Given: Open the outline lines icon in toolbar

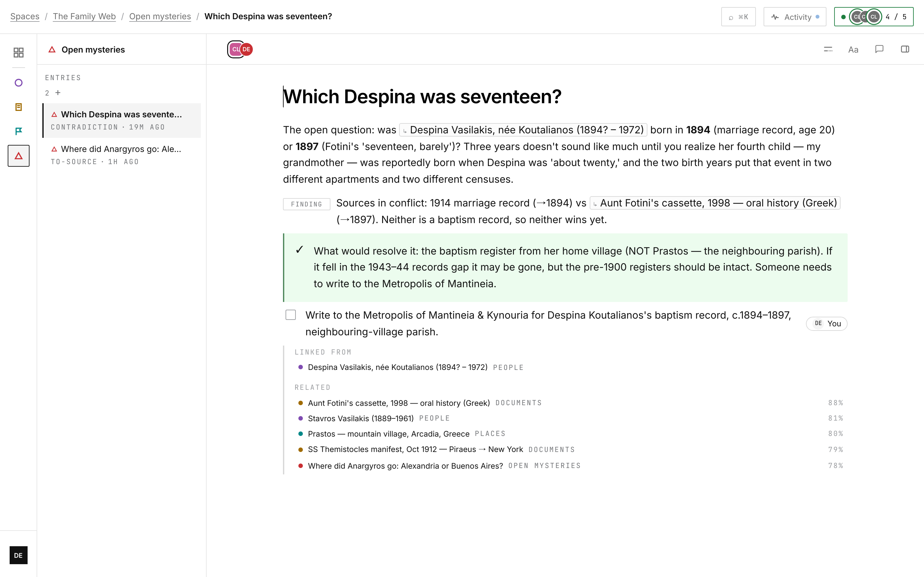Looking at the screenshot, I should click(828, 49).
